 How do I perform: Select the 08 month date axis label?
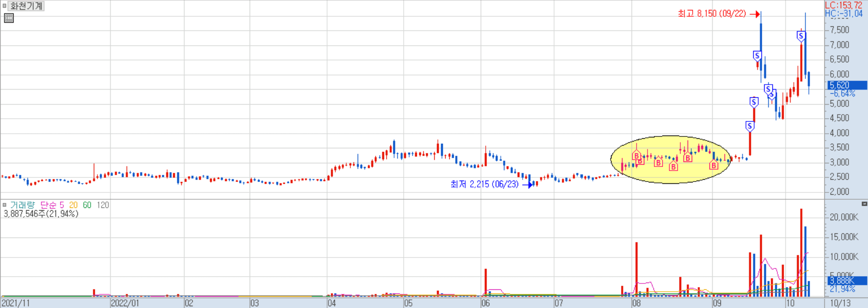tap(636, 303)
